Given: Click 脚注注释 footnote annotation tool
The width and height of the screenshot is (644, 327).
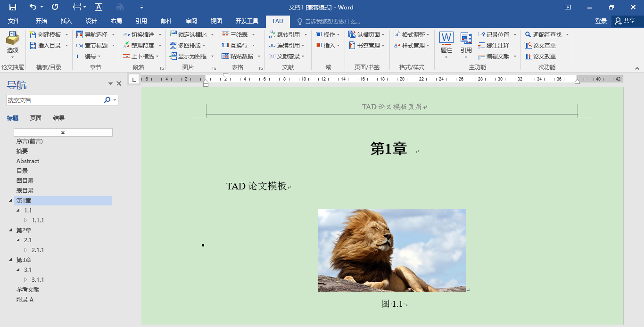Looking at the screenshot, I should [x=494, y=46].
